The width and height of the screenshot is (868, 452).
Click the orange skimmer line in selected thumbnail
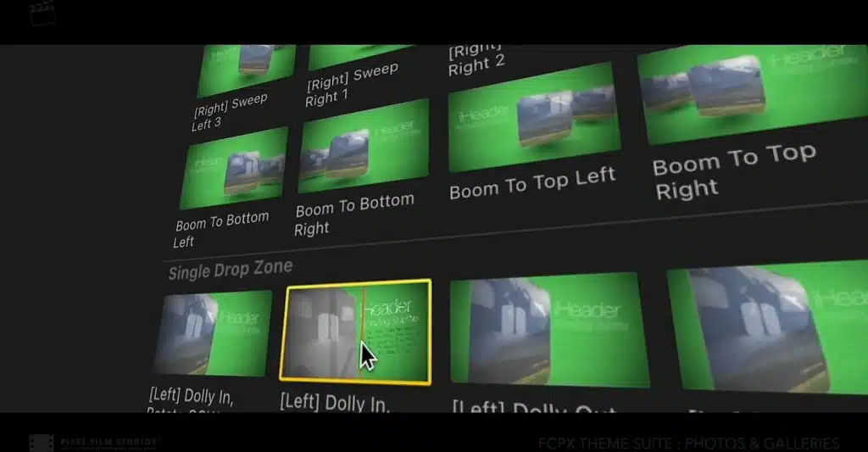(363, 332)
